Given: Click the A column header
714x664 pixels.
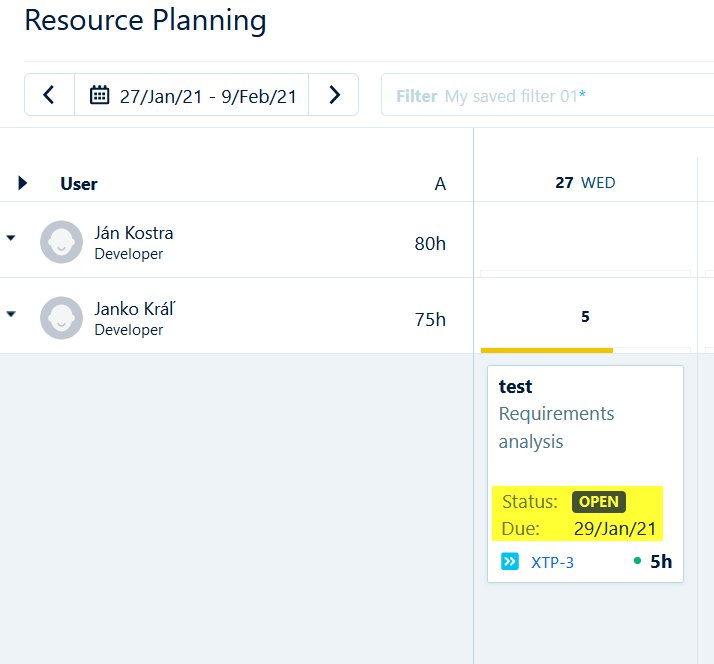Looking at the screenshot, I should (x=440, y=184).
